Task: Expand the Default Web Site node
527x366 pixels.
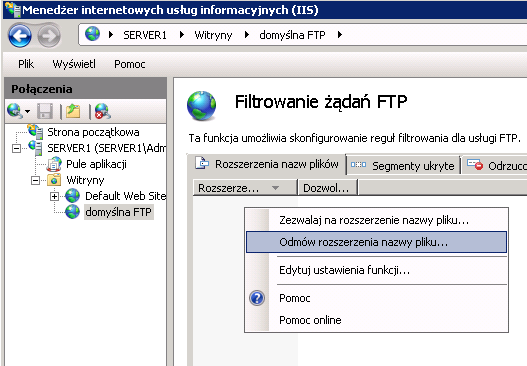Action: 54,197
